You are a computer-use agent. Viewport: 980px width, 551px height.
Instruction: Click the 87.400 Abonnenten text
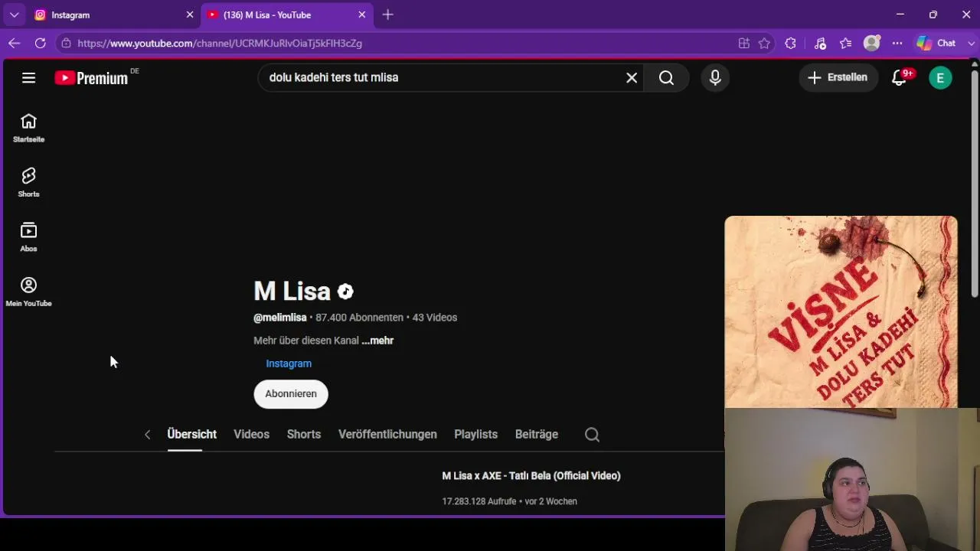[x=360, y=318]
